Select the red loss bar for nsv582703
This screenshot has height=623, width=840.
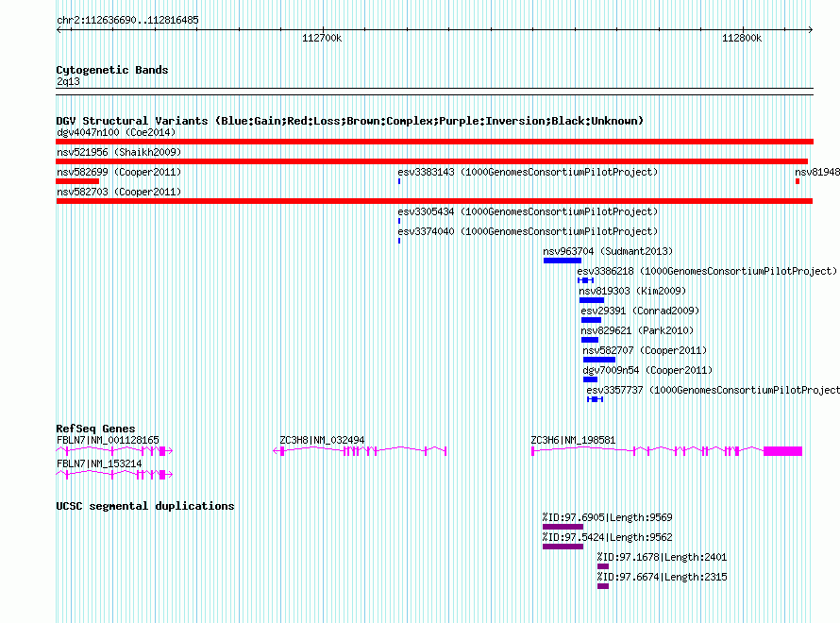pos(434,201)
